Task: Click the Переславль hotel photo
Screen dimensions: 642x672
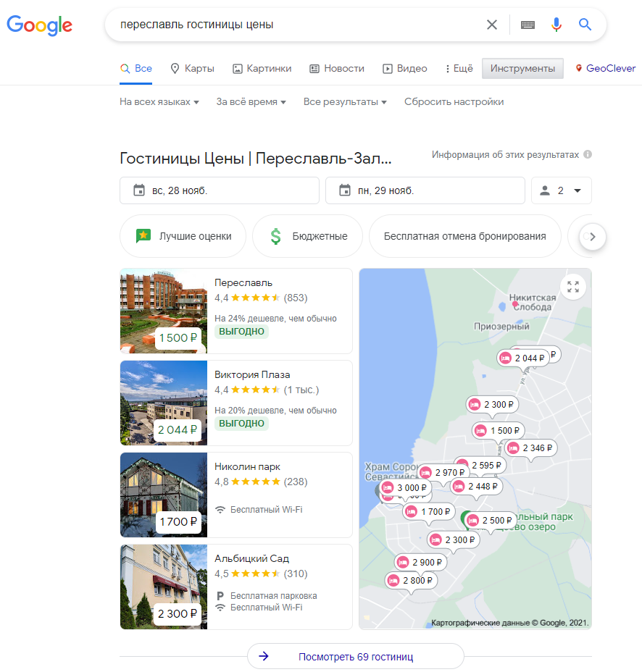Action: (x=163, y=311)
